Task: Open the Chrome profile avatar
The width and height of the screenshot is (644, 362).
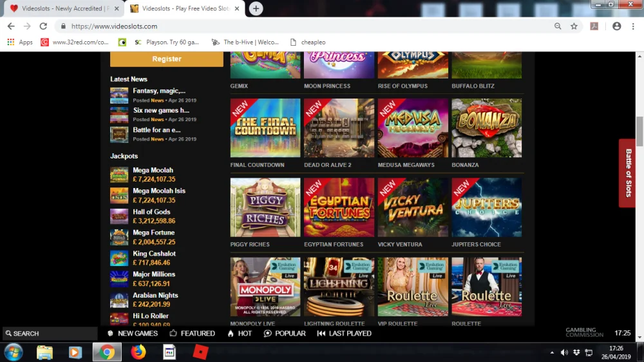Action: click(616, 26)
